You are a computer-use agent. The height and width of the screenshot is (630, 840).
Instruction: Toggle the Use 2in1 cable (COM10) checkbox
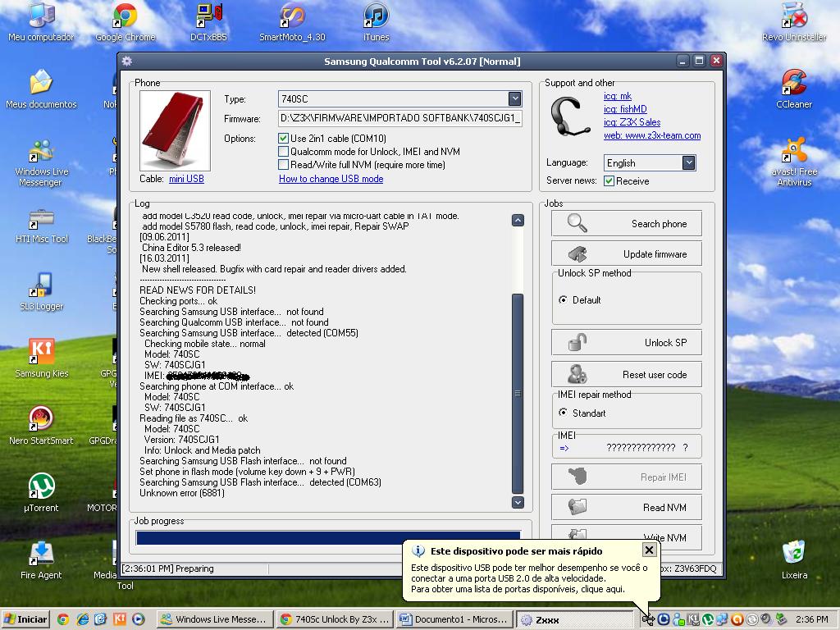[283, 138]
